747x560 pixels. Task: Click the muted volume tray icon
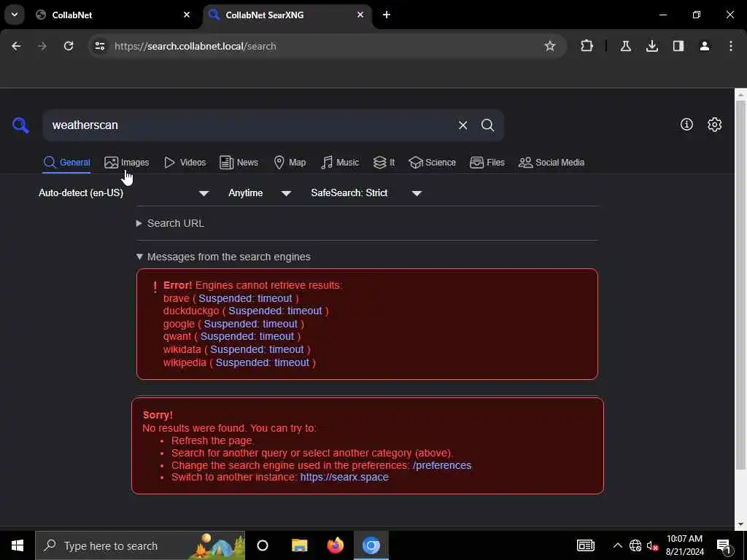coord(652,545)
